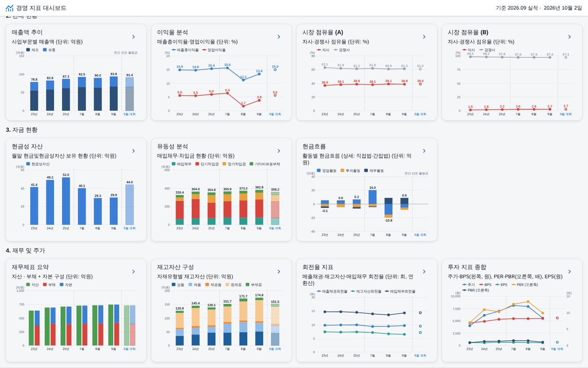Toggle 단기차입금 legend in 유동성 chart
The image size is (588, 368).
pos(207,164)
